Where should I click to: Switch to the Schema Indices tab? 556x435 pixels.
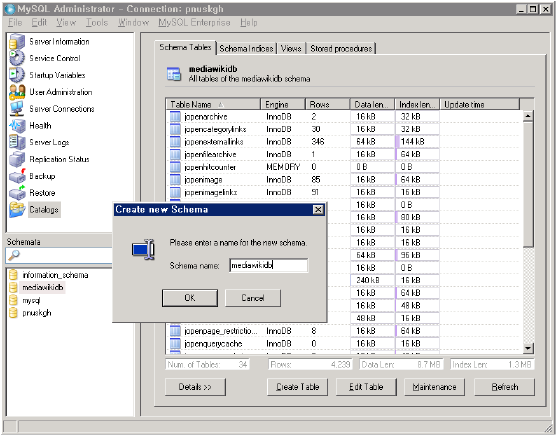[246, 49]
